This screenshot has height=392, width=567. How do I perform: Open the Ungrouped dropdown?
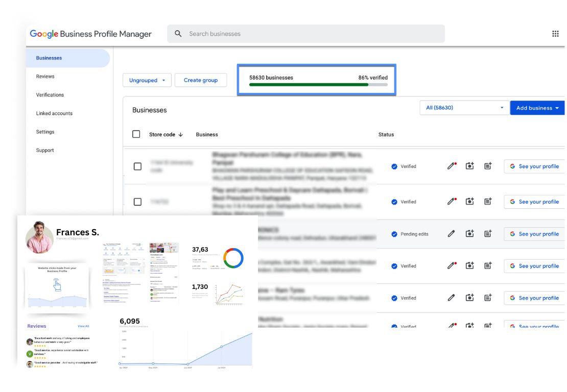147,80
